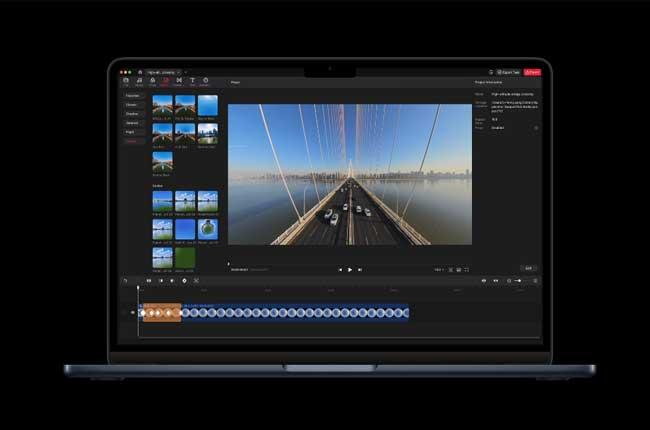
Task: Go to home via the house icon
Action: (142, 72)
